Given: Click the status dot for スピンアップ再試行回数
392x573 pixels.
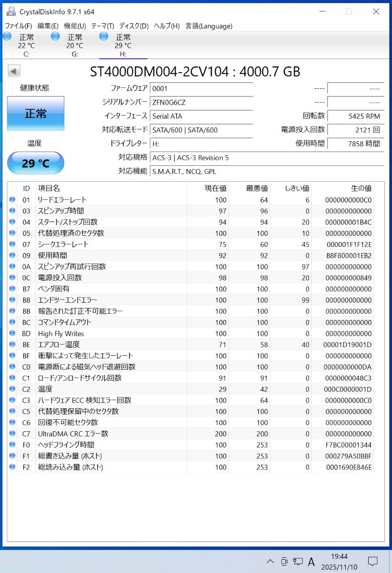Looking at the screenshot, I should (12, 266).
